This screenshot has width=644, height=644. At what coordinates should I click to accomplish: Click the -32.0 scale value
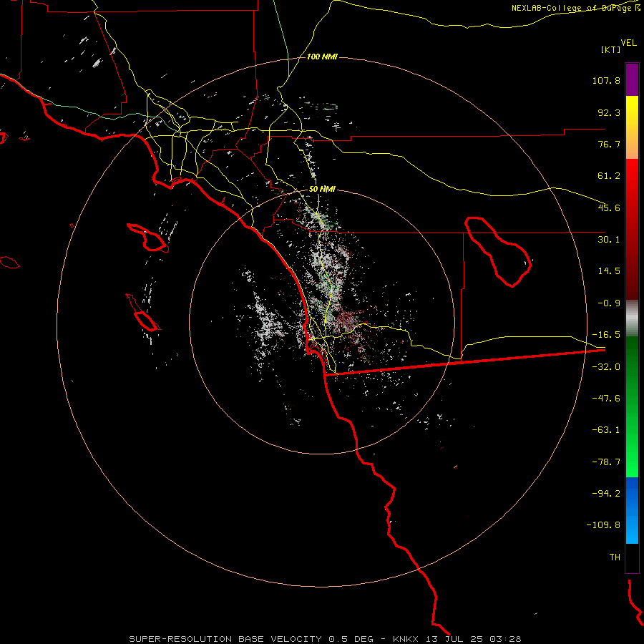point(606,367)
